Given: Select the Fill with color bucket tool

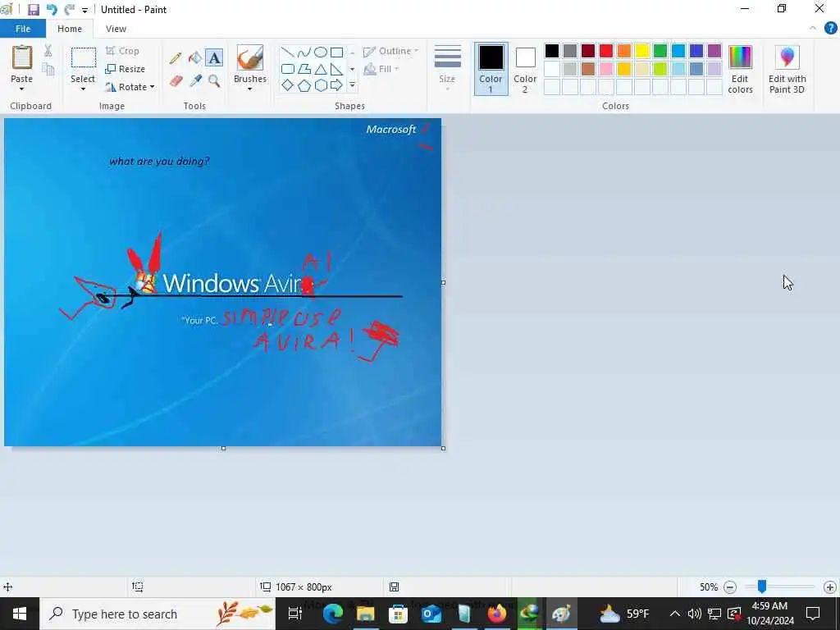Looking at the screenshot, I should pos(195,58).
